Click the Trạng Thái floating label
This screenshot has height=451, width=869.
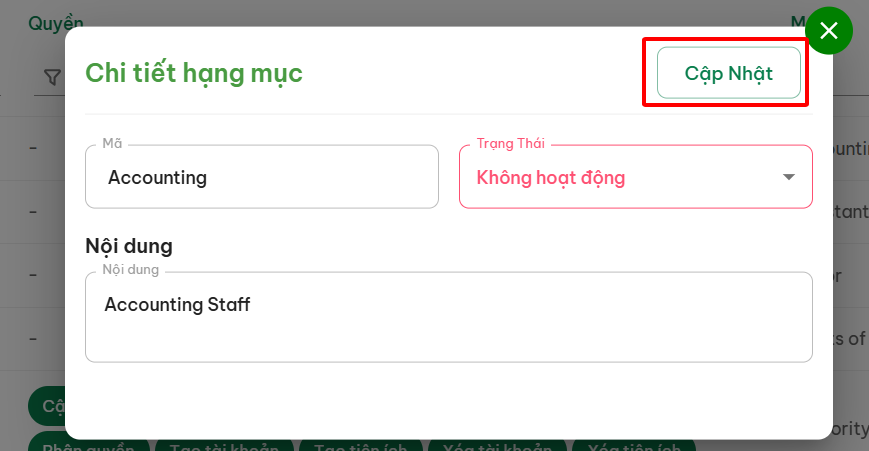pos(510,144)
